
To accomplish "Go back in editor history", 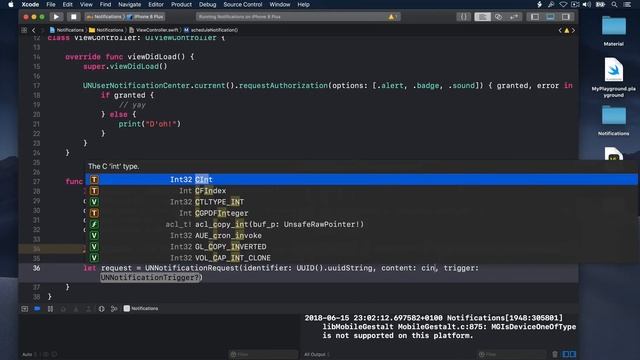I will point(33,30).
